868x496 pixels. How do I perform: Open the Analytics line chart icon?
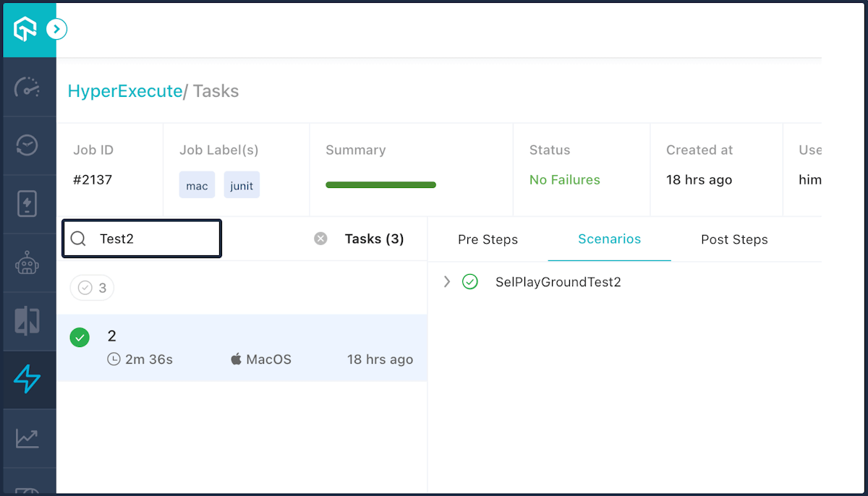(x=27, y=438)
